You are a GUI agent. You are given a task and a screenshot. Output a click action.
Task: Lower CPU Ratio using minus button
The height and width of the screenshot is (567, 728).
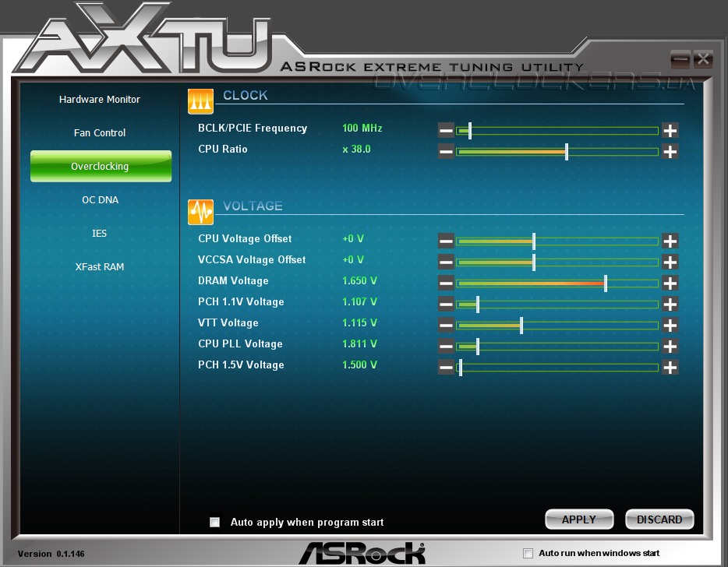(446, 151)
